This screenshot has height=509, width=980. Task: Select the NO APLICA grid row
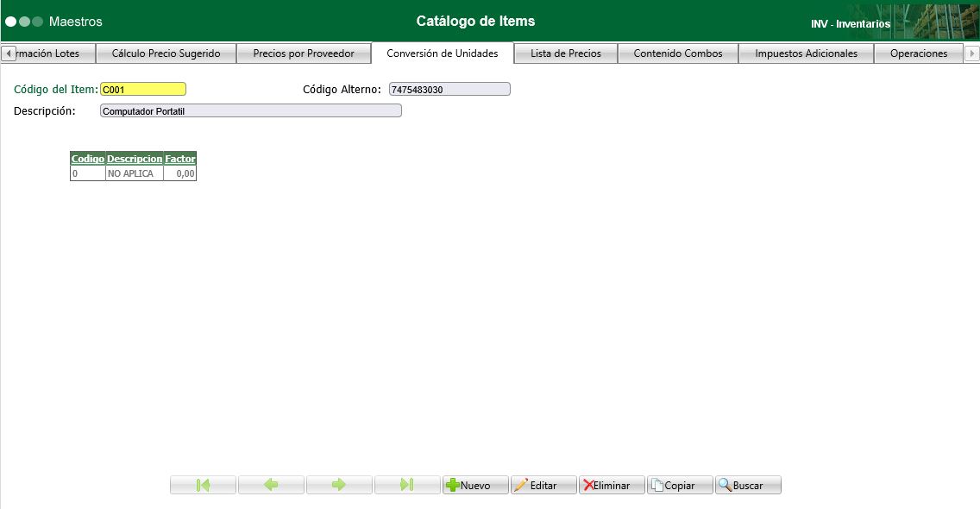[x=132, y=173]
